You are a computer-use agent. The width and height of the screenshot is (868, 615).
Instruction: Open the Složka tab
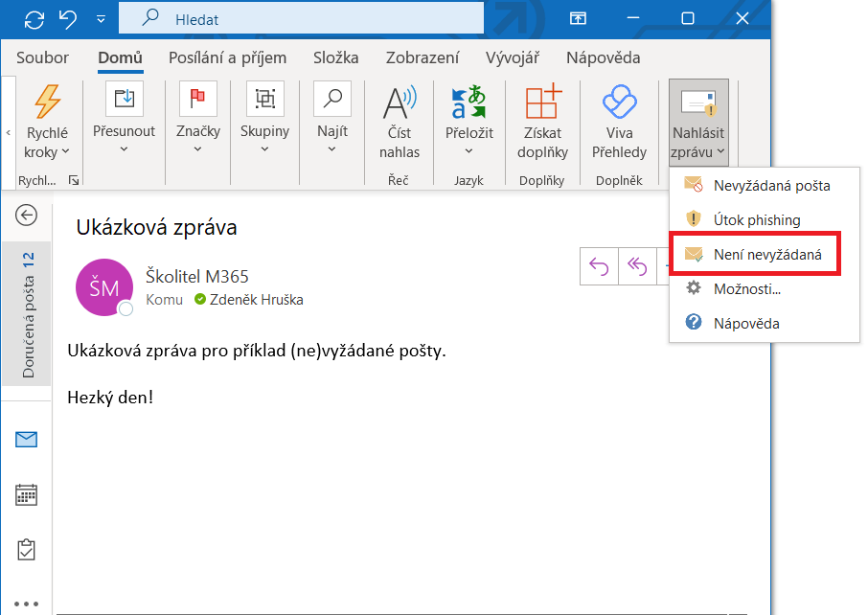(336, 57)
